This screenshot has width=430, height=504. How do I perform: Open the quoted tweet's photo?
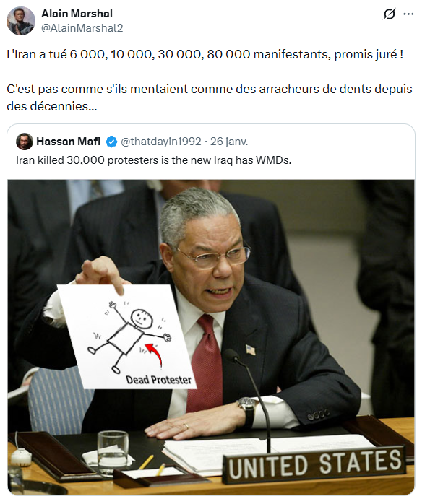[211, 337]
